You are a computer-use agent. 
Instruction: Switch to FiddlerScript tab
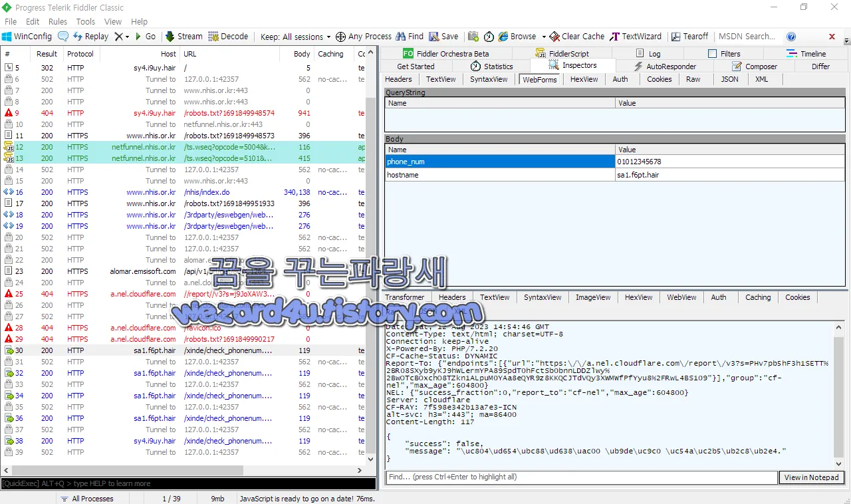[562, 53]
